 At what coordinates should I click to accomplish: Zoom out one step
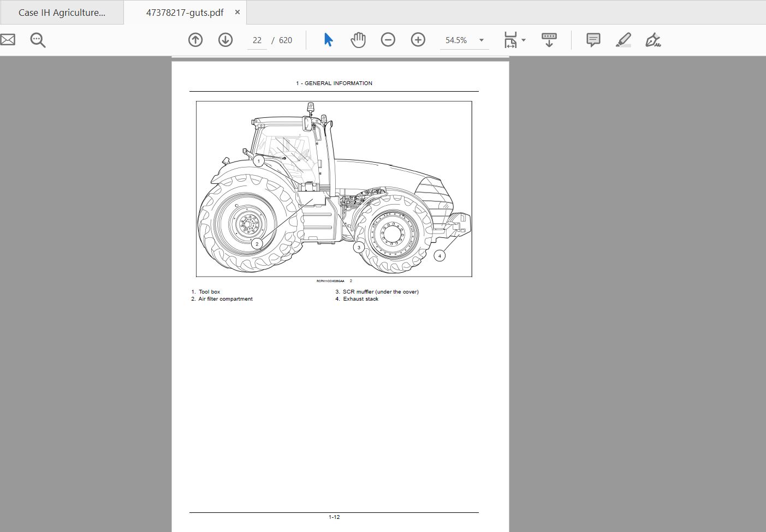tap(388, 39)
